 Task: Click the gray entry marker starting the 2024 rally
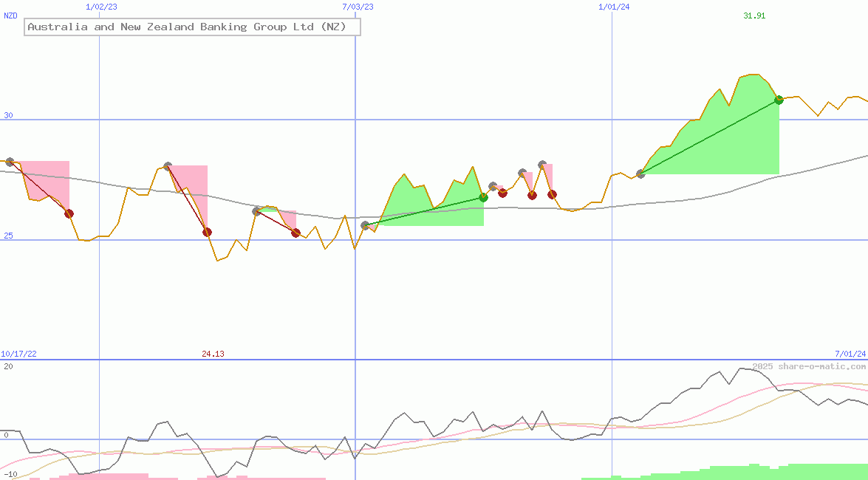640,174
